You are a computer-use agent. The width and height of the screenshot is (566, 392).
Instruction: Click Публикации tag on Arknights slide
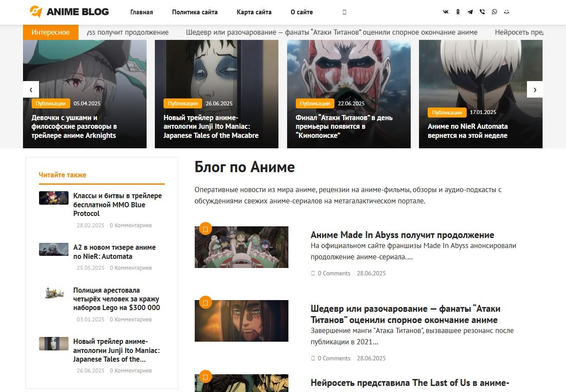51,104
